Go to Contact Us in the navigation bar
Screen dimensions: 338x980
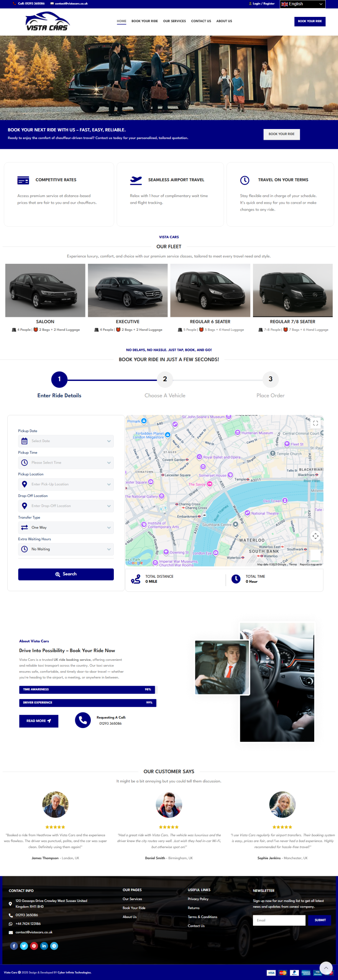coord(201,21)
